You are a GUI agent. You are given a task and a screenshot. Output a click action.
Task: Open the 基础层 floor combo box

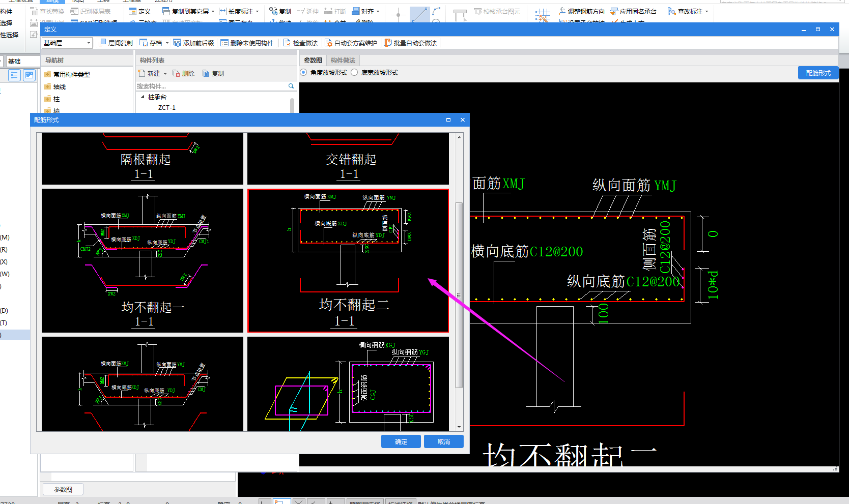(67, 43)
